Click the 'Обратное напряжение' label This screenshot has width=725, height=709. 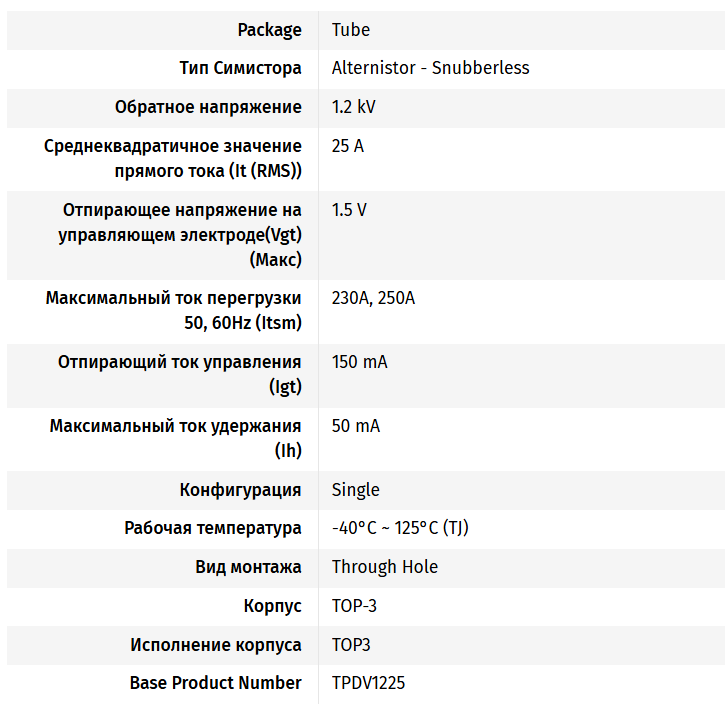pyautogui.click(x=208, y=107)
